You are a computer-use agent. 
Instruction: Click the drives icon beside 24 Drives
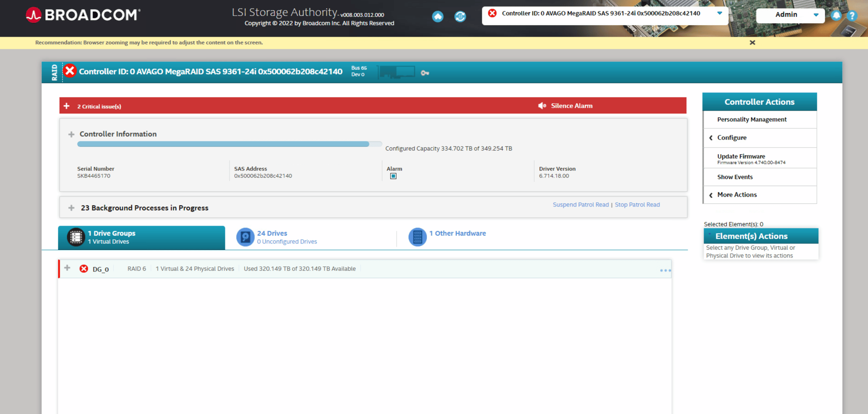coord(246,237)
